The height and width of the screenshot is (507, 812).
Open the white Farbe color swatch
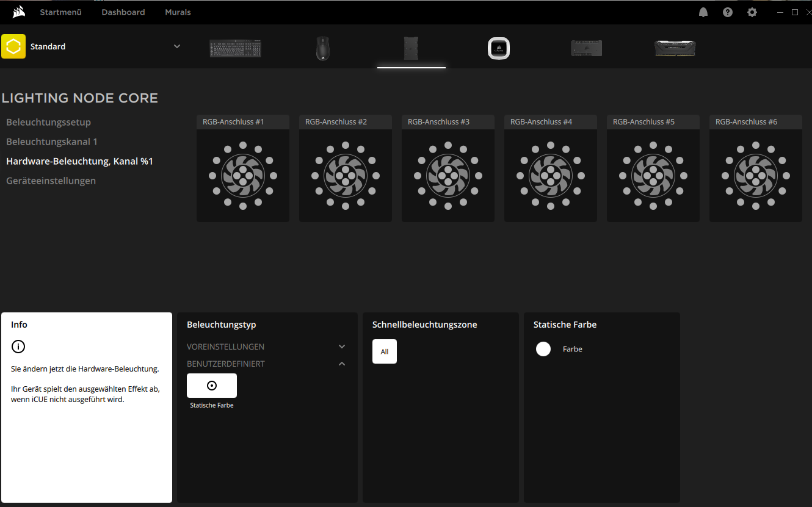(x=543, y=349)
